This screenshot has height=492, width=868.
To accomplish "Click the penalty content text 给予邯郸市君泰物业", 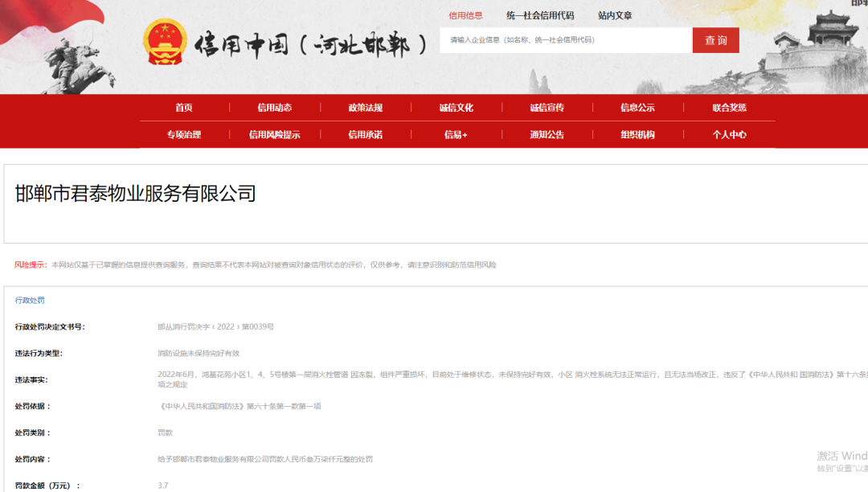I will click(265, 459).
